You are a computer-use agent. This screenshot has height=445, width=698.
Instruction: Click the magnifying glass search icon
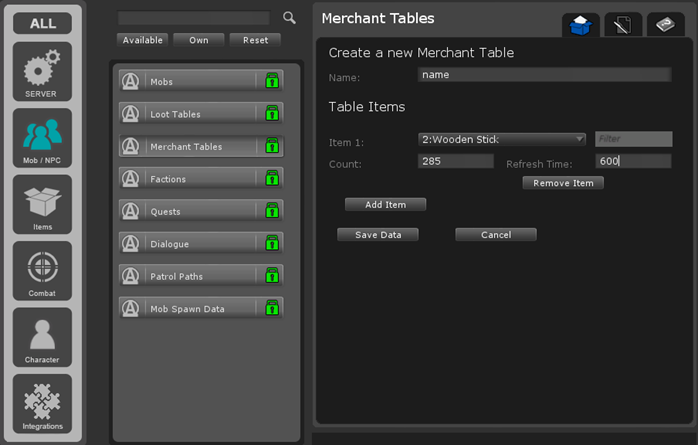(x=289, y=18)
